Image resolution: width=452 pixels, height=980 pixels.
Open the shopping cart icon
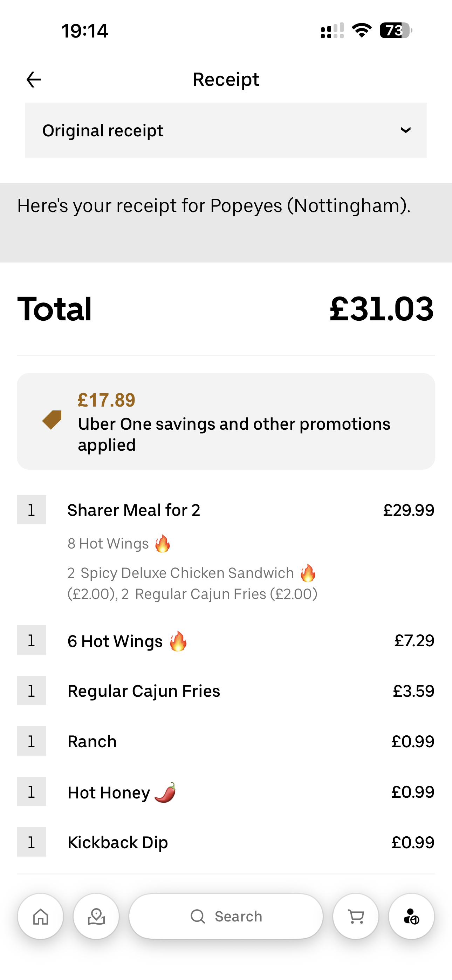tap(356, 917)
